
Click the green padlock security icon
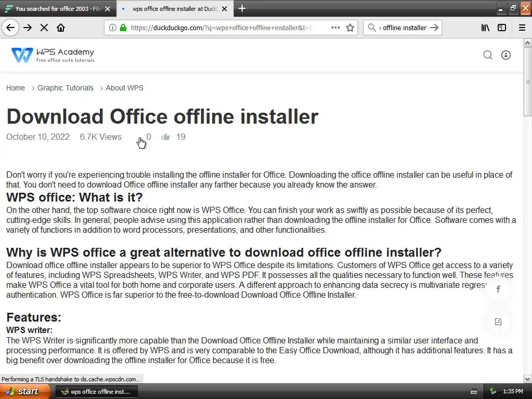(x=123, y=28)
